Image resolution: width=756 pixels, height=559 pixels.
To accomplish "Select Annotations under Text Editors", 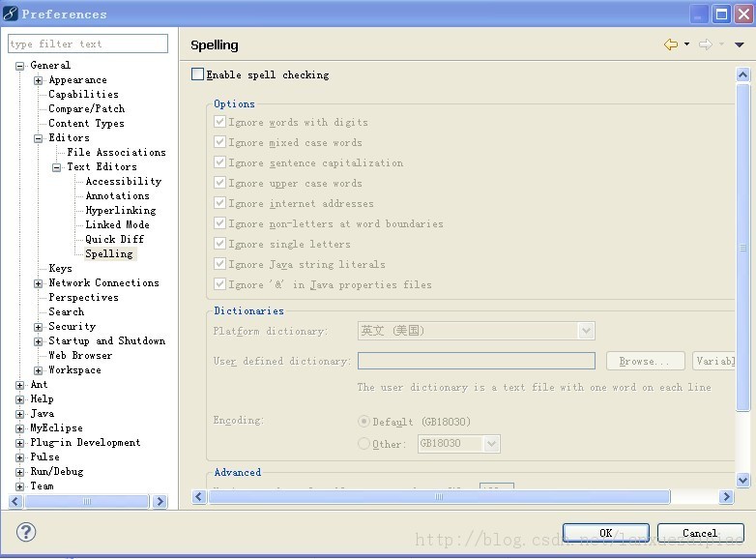I will click(118, 195).
